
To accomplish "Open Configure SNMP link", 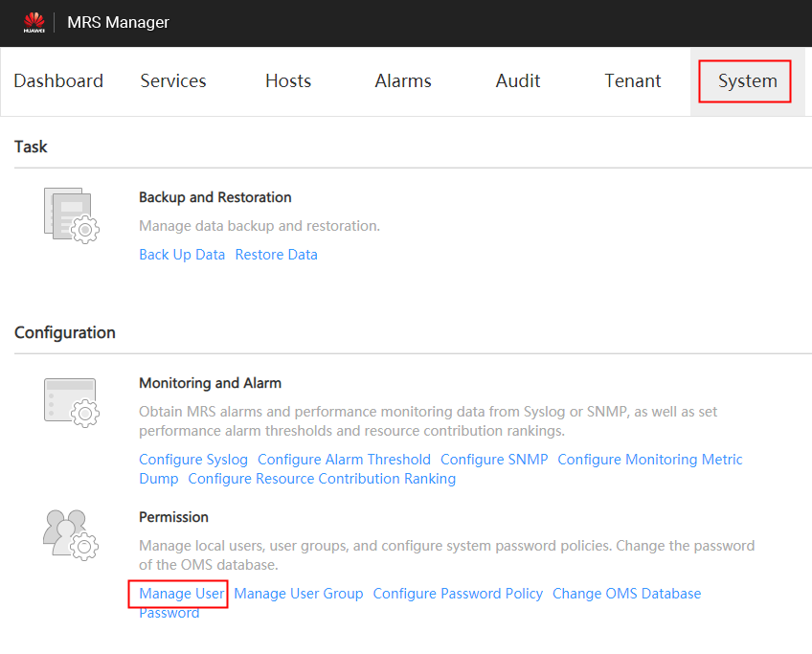I will [494, 460].
